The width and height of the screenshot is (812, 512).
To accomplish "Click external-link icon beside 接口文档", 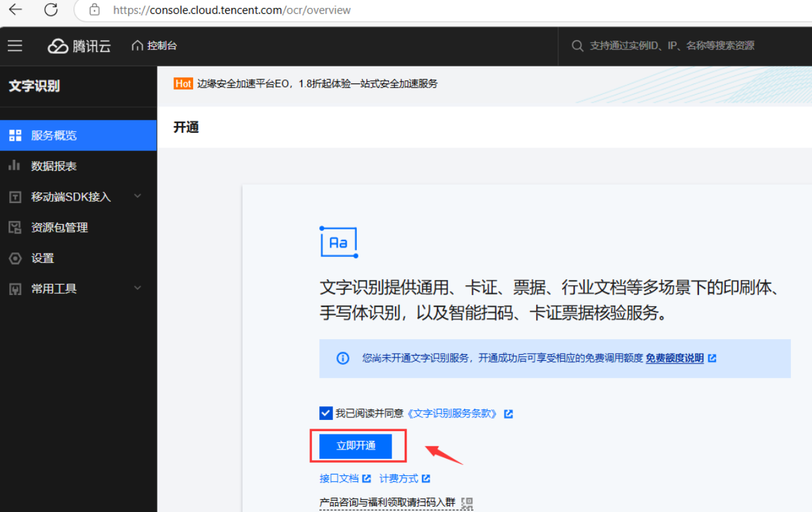I will point(367,478).
